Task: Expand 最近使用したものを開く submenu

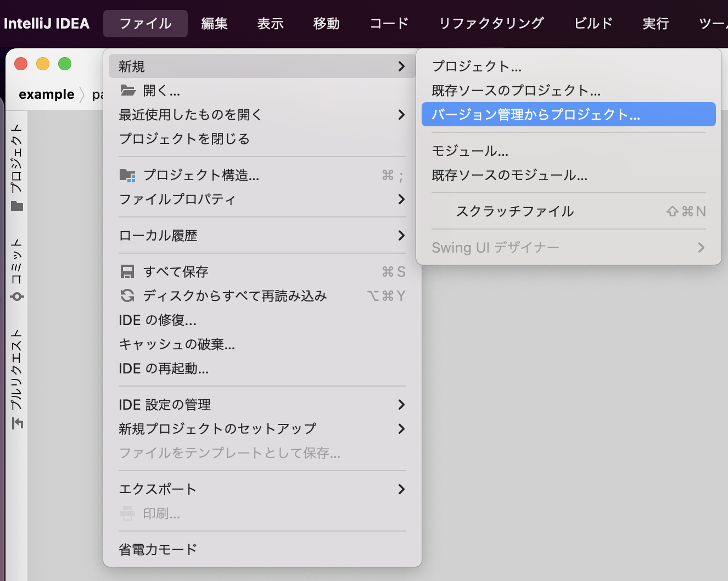Action: coord(401,115)
